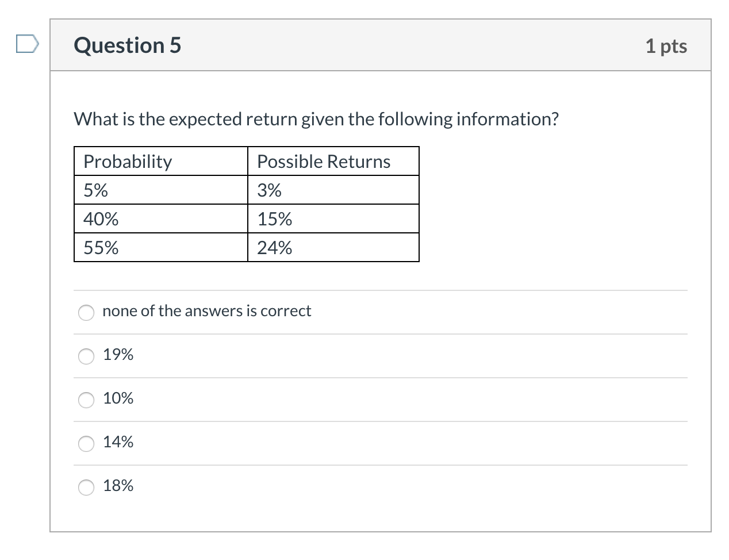Choose the 19% answer option
729x560 pixels.
point(86,356)
